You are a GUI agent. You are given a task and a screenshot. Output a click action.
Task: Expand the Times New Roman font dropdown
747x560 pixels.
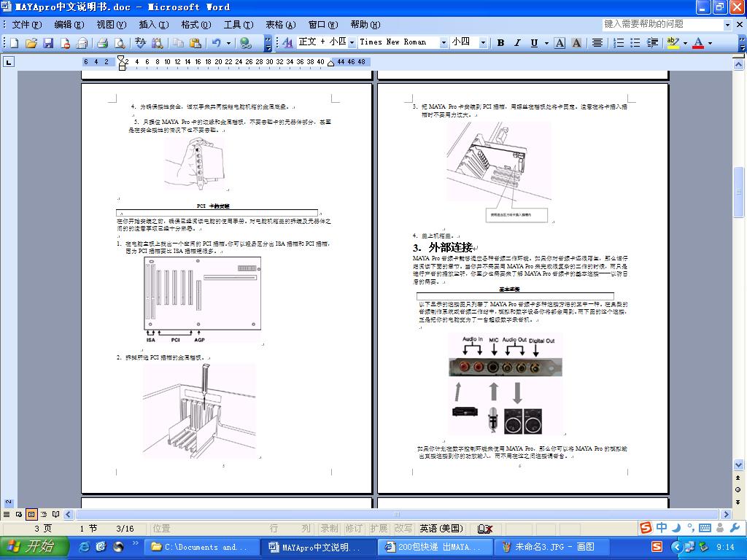tap(444, 43)
